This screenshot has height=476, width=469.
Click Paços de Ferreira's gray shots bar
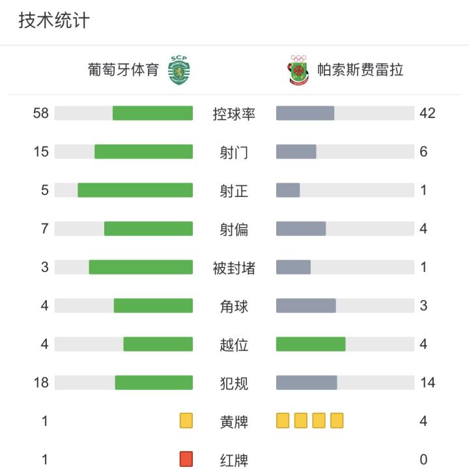296,152
